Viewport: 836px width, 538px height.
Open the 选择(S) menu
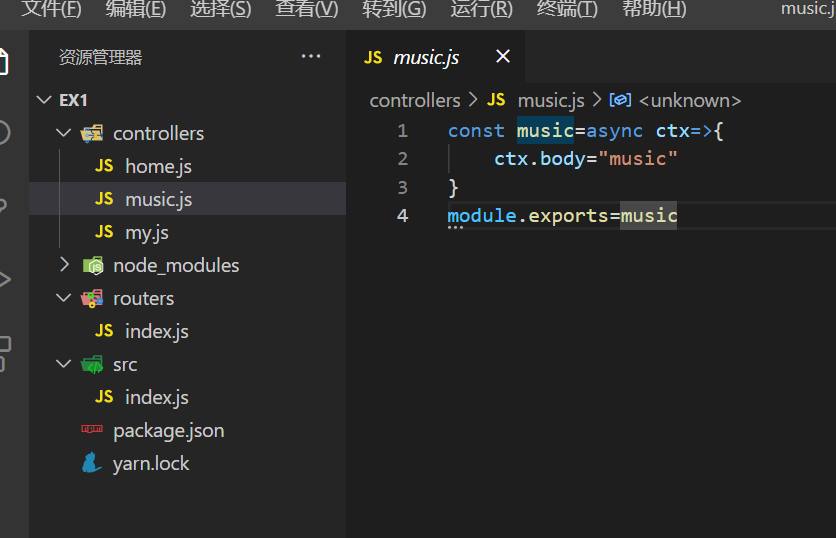pyautogui.click(x=220, y=9)
